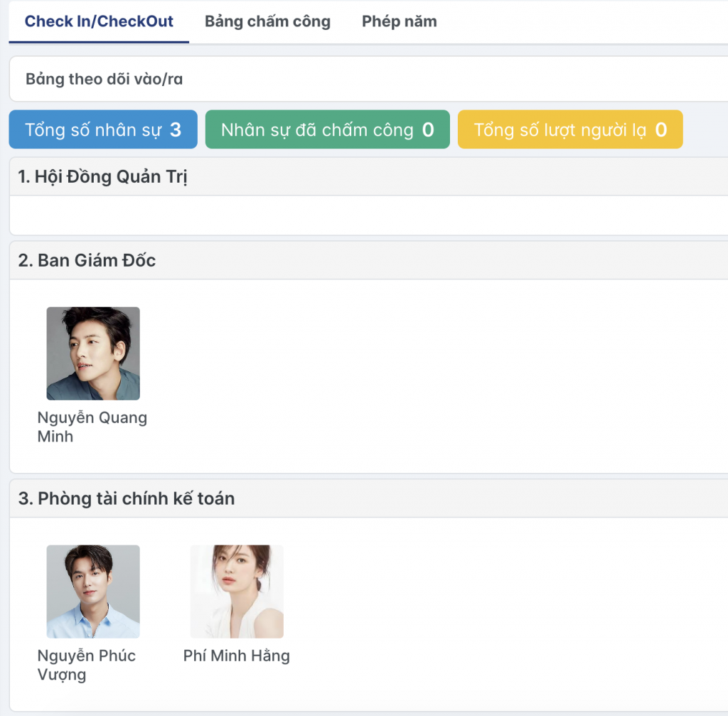
Task: Click the blue Tổng số nhân sự label
Action: [x=93, y=130]
